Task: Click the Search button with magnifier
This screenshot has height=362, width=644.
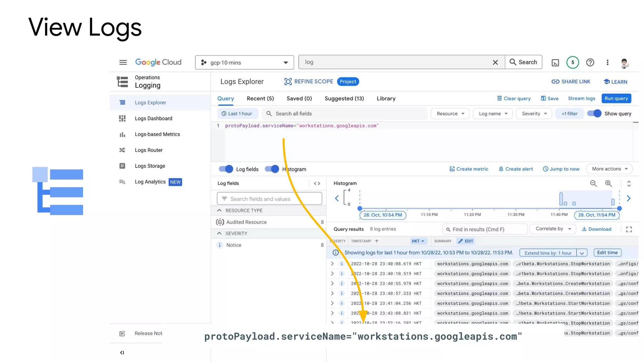Action: pyautogui.click(x=524, y=62)
